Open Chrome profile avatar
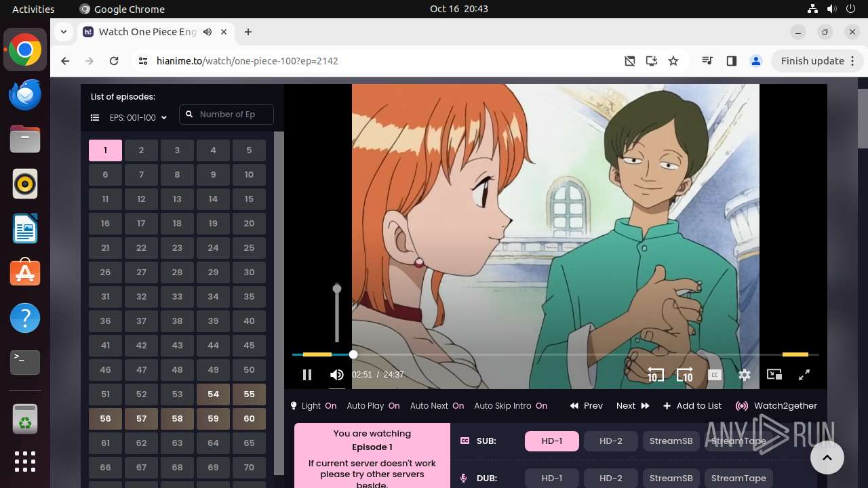 (756, 61)
